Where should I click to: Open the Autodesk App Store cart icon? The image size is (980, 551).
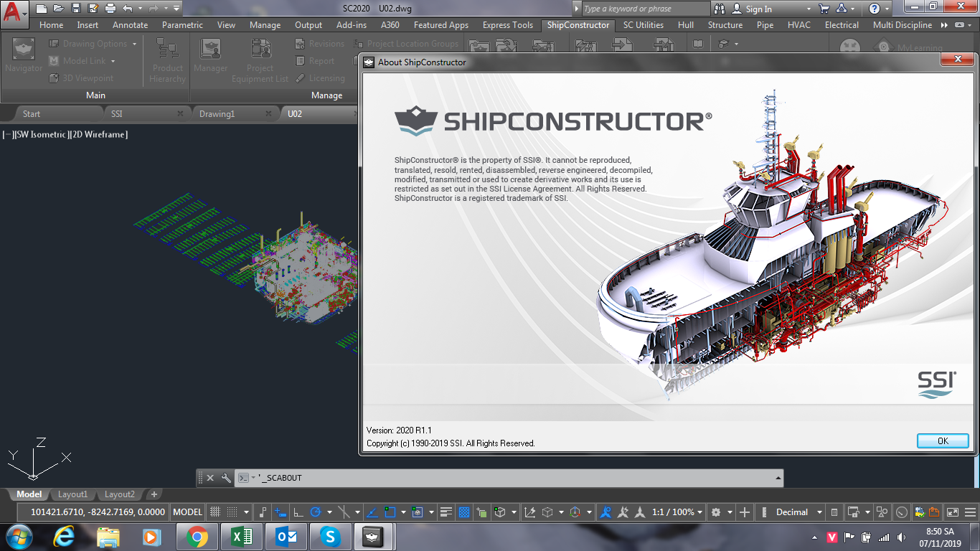click(x=824, y=9)
